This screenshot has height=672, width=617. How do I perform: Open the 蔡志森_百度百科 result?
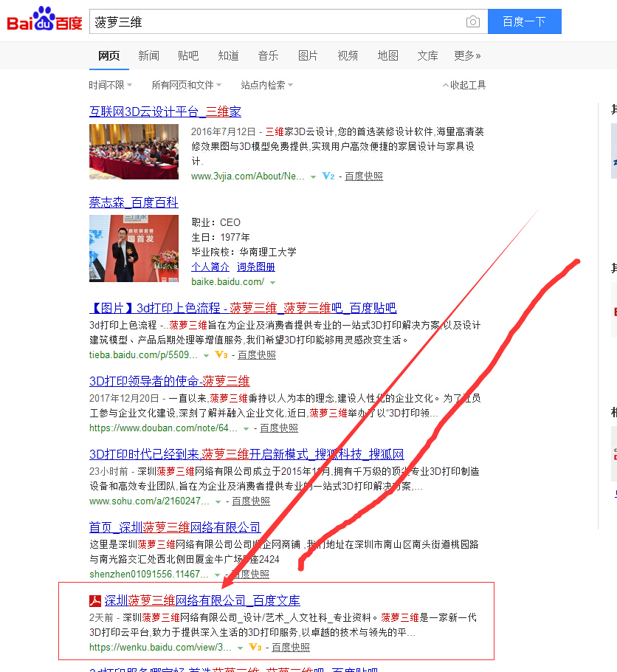click(x=134, y=202)
